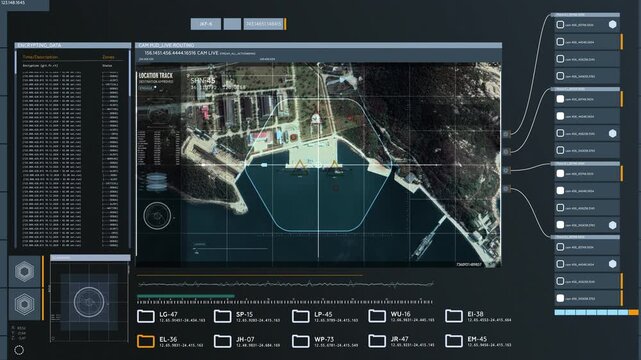Open the JR-47 folder
641x360 pixels.
(377, 341)
